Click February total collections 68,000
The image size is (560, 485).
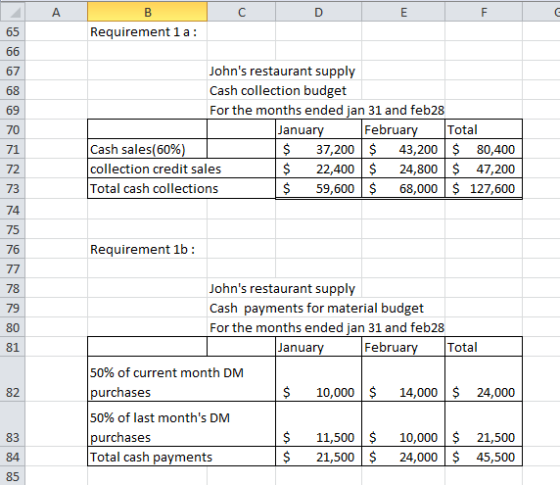click(x=403, y=188)
